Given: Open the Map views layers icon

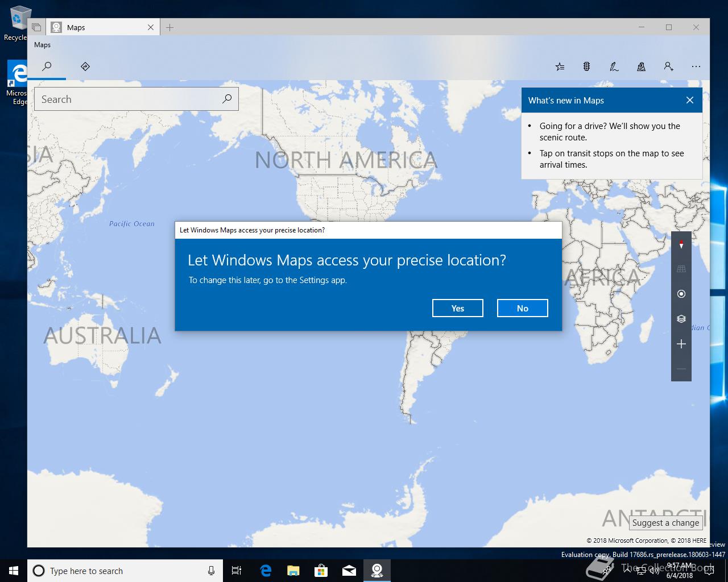Looking at the screenshot, I should coord(681,319).
